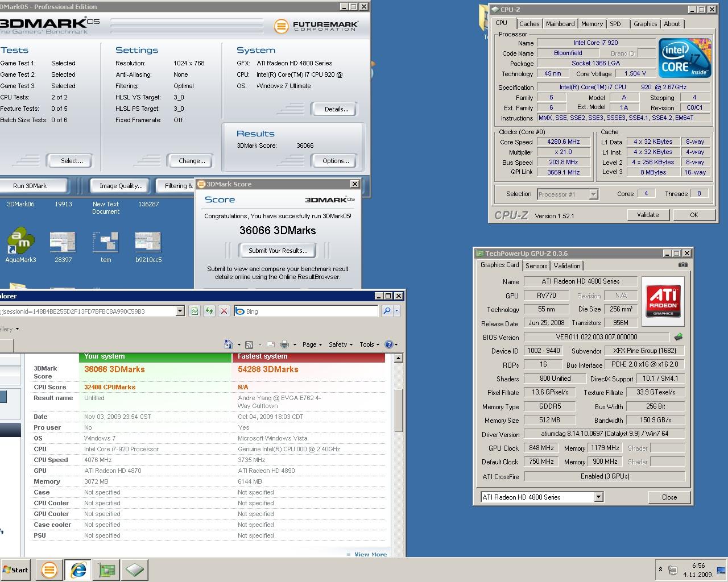The image size is (728, 582).
Task: Switch to the Memory tab in CPU-Z
Action: [592, 24]
